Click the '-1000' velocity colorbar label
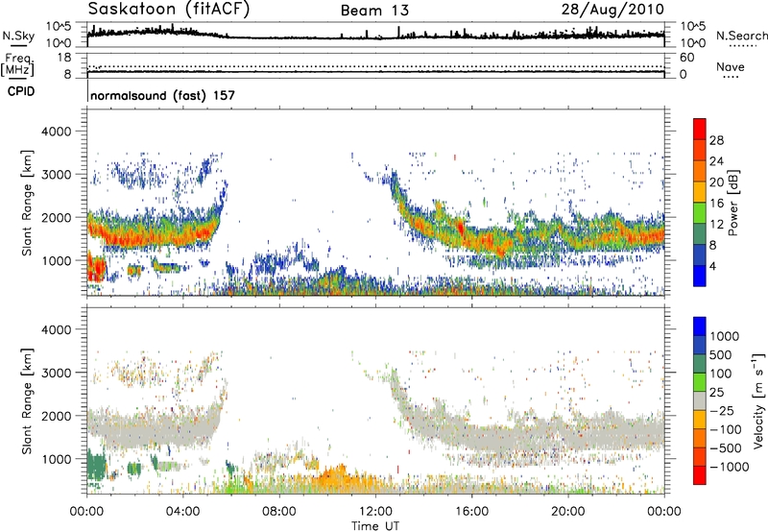 point(729,467)
